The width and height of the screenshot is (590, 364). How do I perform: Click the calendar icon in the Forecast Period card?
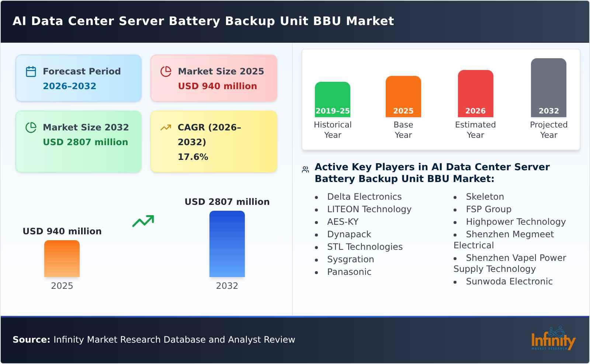(31, 71)
